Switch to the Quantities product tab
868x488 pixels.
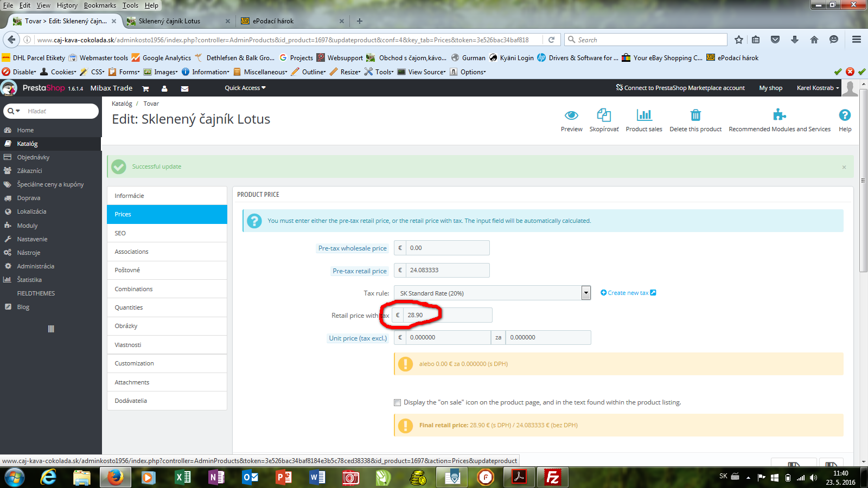point(167,307)
